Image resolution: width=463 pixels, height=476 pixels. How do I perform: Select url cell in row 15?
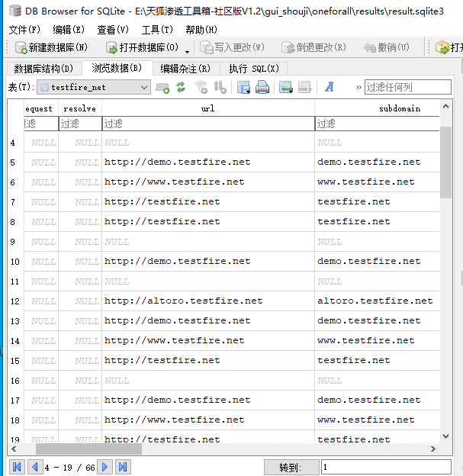[208, 361]
